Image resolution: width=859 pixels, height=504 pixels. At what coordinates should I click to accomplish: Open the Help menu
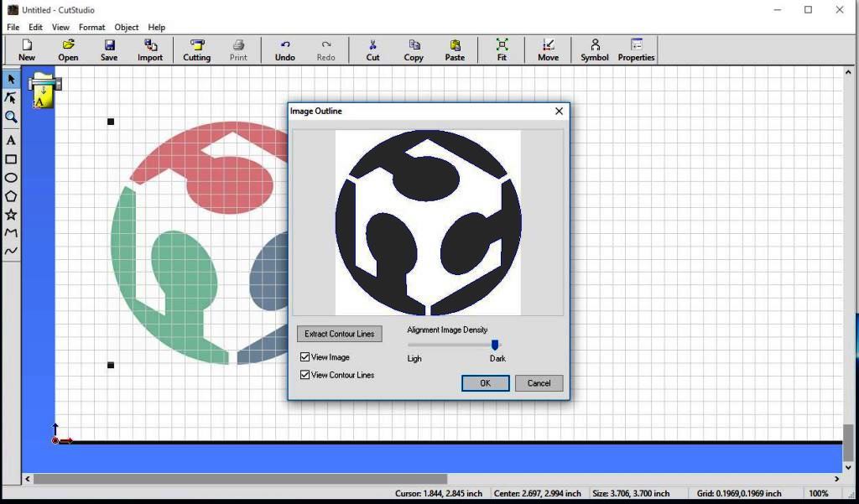(x=157, y=27)
